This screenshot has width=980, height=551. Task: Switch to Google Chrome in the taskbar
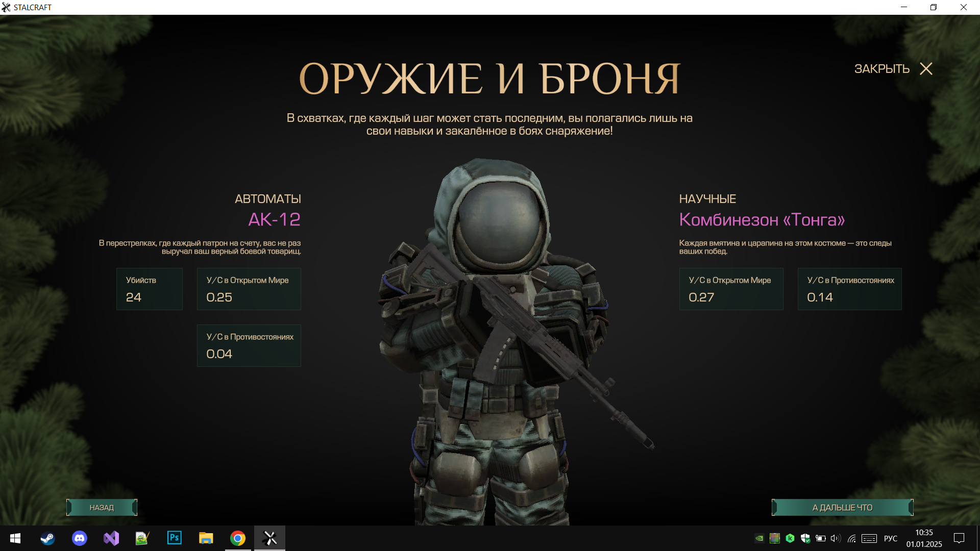(238, 538)
